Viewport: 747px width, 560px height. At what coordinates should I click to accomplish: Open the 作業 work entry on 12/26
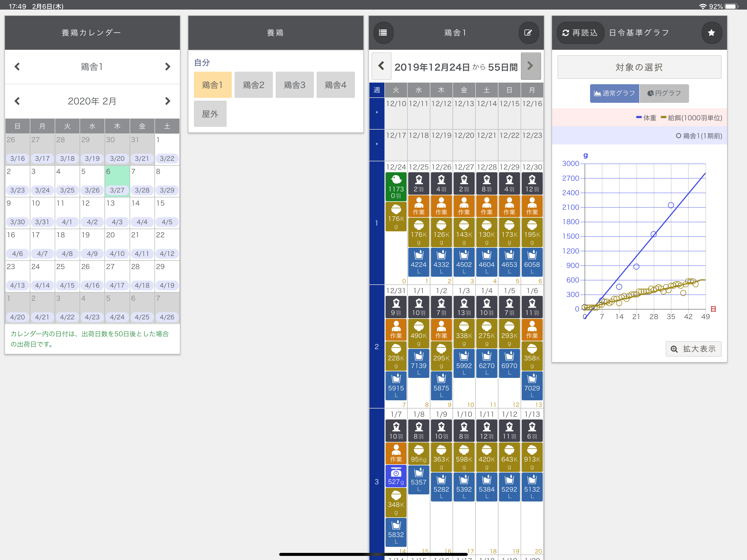[x=441, y=206]
